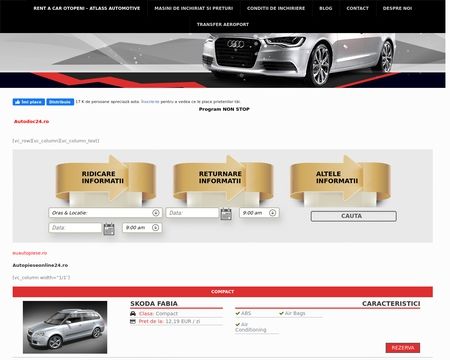
Task: Open the pickup date calendar icon
Action: [109, 229]
